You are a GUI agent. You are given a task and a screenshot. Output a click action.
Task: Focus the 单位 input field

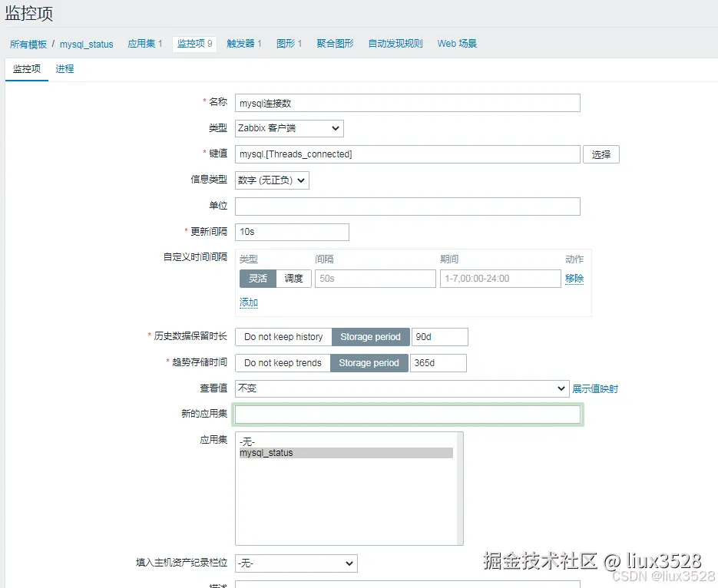click(408, 206)
